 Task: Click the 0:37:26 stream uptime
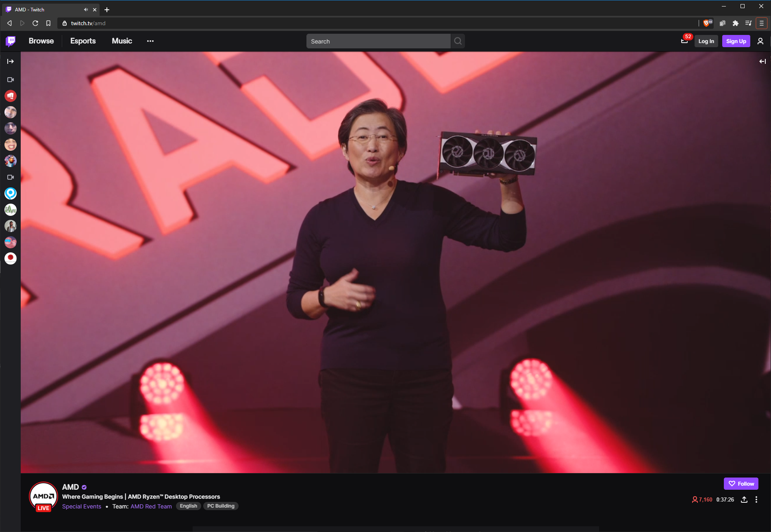(x=725, y=499)
